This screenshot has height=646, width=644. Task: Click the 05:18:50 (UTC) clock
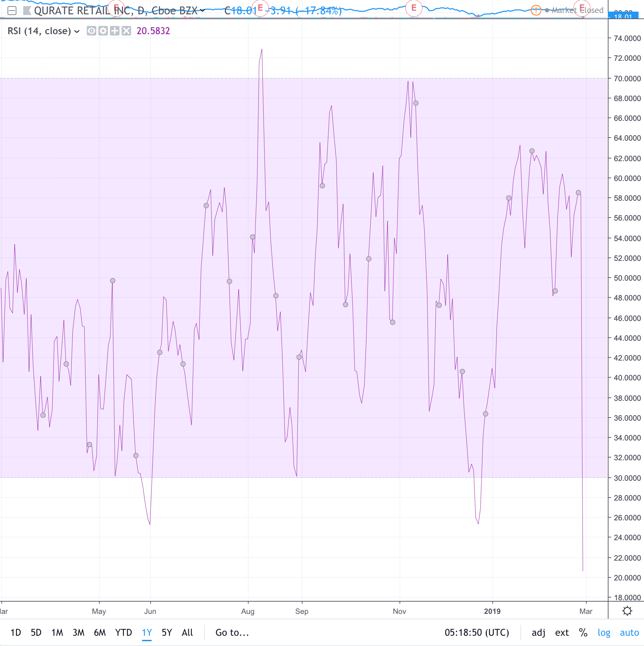click(476, 633)
